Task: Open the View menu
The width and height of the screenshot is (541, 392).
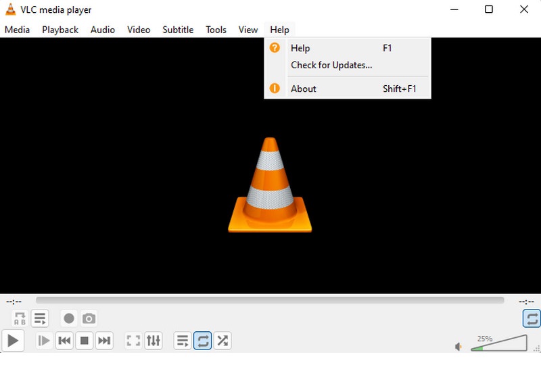Action: [248, 30]
